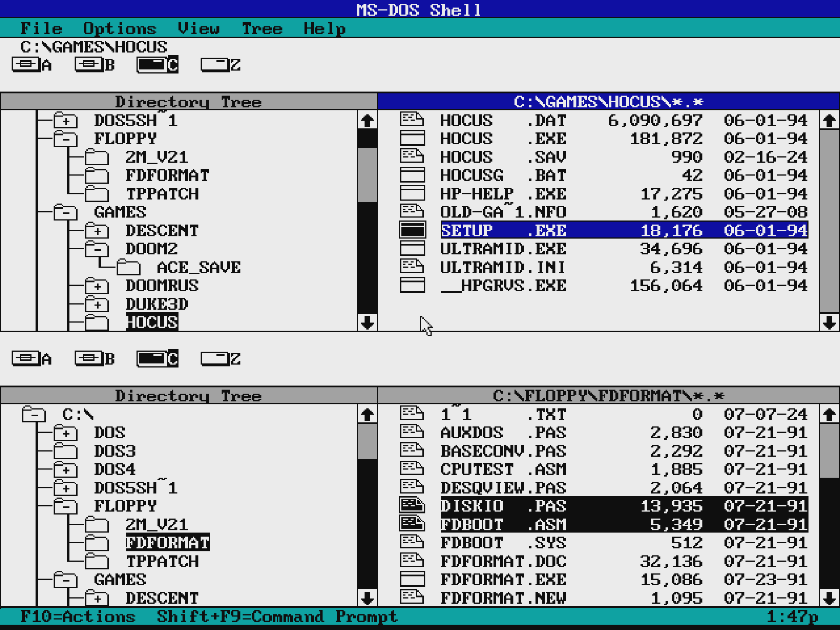
Task: Open the View menu
Action: click(x=199, y=28)
